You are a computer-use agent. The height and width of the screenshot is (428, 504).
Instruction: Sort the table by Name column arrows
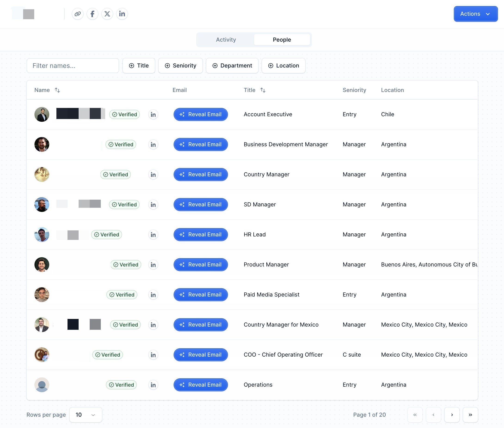pos(57,90)
